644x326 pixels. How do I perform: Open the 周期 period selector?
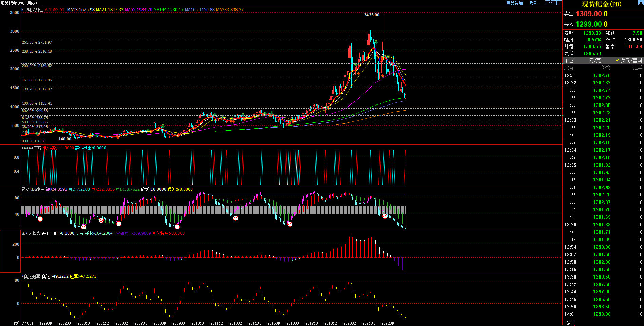pyautogui.click(x=534, y=3)
